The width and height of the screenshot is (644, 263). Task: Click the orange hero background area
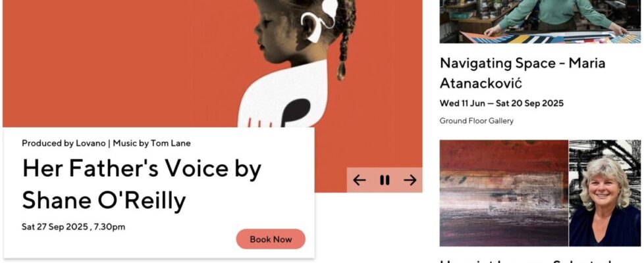click(x=123, y=62)
